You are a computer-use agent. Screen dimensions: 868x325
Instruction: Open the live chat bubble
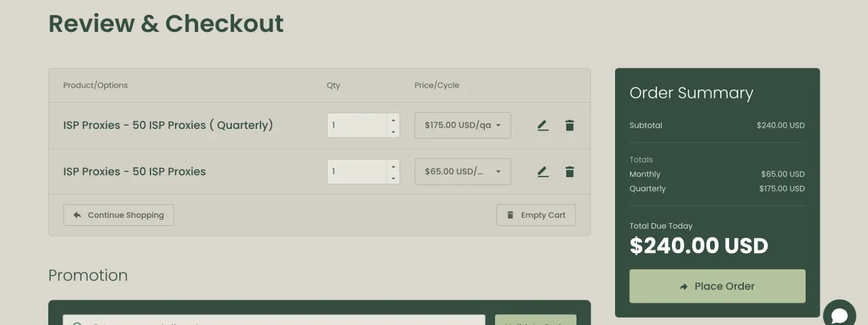[x=840, y=316]
